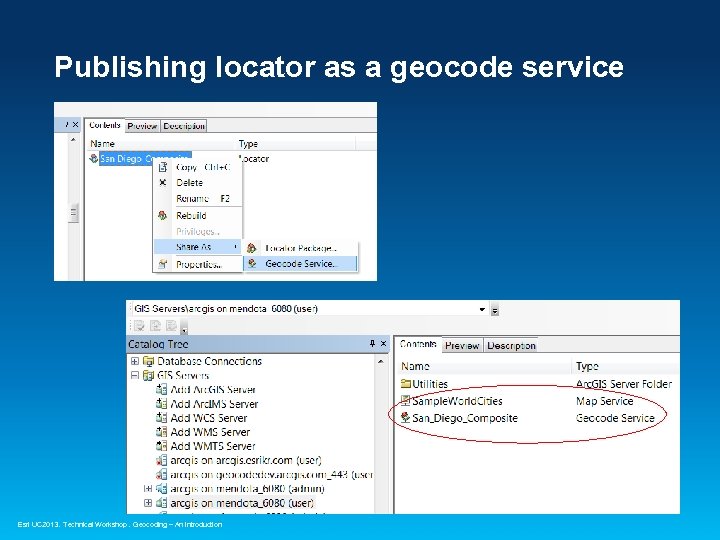Click the Add WCS Server icon
720x540 pixels.
pos(161,418)
